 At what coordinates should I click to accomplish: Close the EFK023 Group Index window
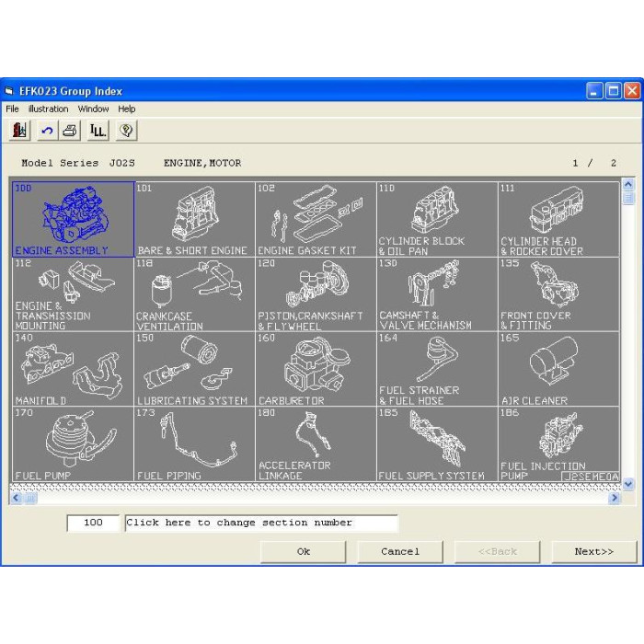tap(633, 91)
